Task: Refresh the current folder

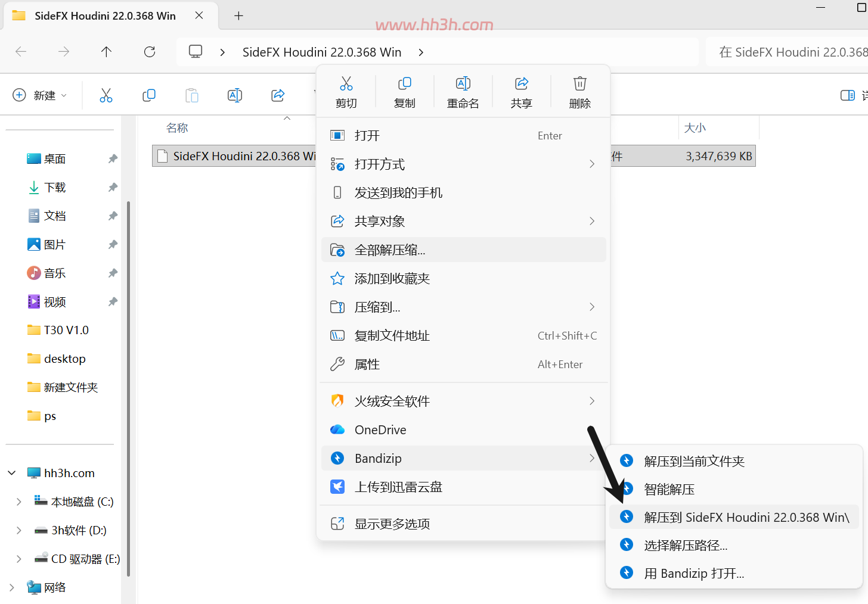Action: pos(150,52)
